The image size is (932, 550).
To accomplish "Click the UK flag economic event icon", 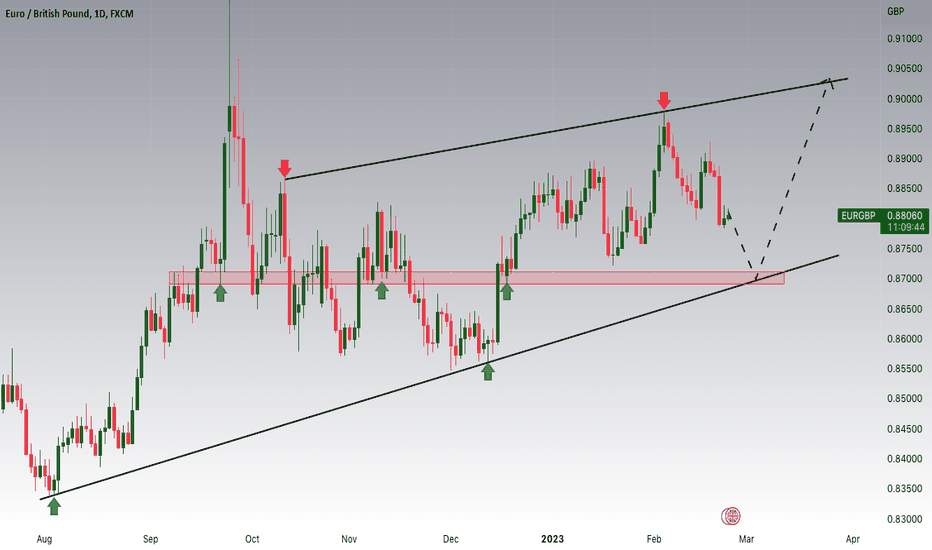I will pos(731,516).
